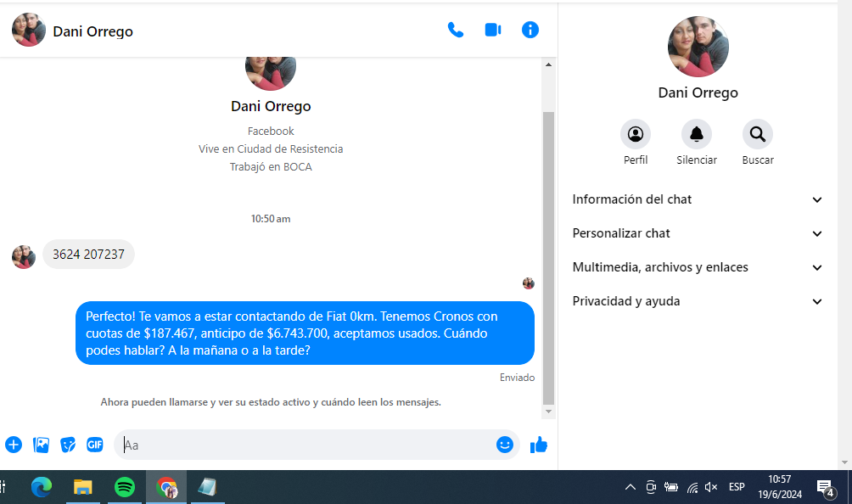Click the message text input field
Image resolution: width=852 pixels, height=504 pixels.
point(305,445)
